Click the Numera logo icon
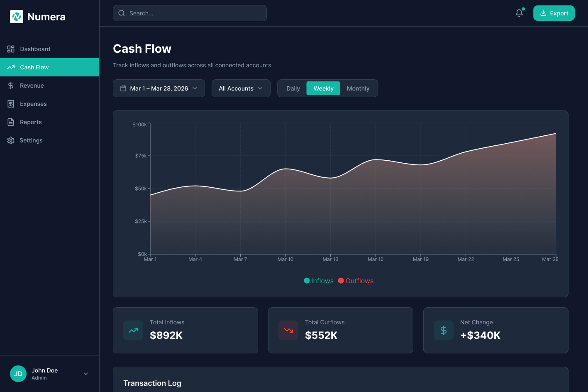Screen dimensions: 588x392 click(x=17, y=17)
